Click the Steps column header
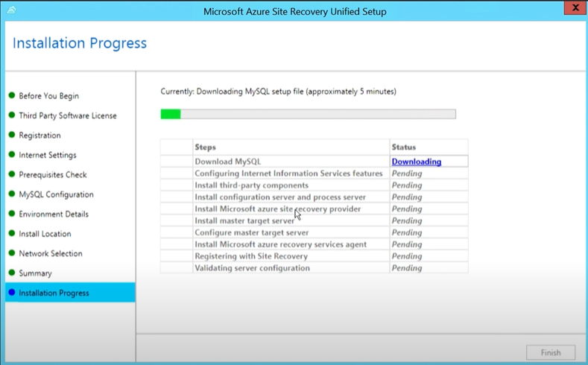This screenshot has width=588, height=365. click(291, 147)
